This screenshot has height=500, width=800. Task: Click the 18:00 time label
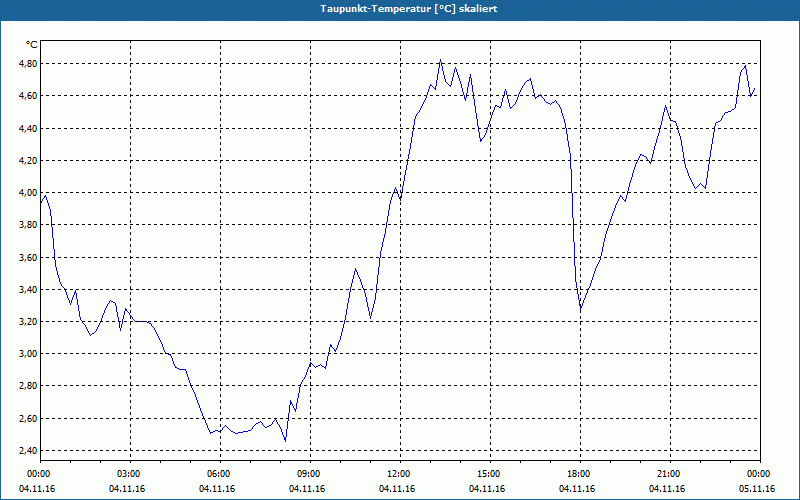pos(580,474)
